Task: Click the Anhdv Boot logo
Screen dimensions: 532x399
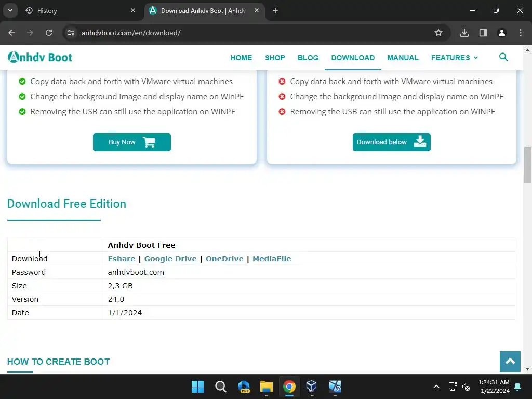Action: 40,57
